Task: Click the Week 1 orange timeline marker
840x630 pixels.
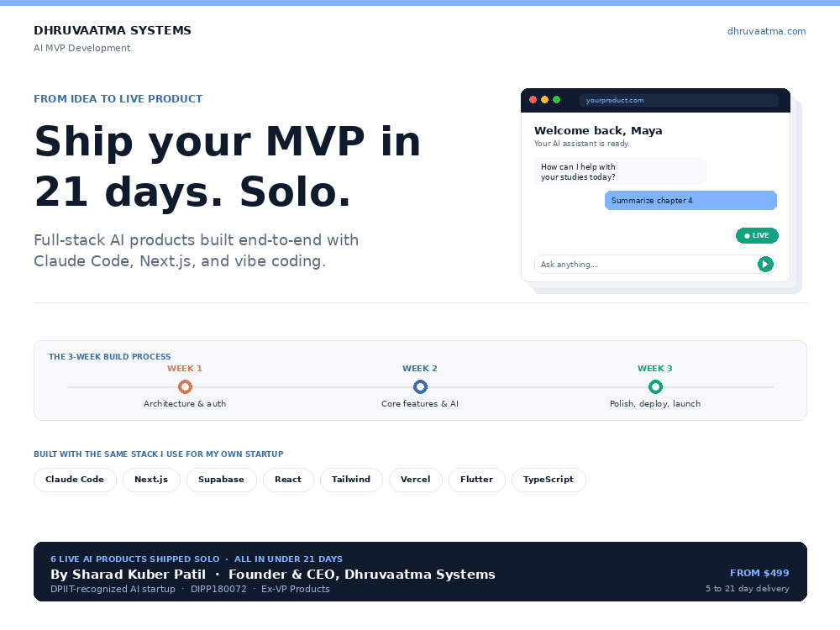Action: (185, 386)
